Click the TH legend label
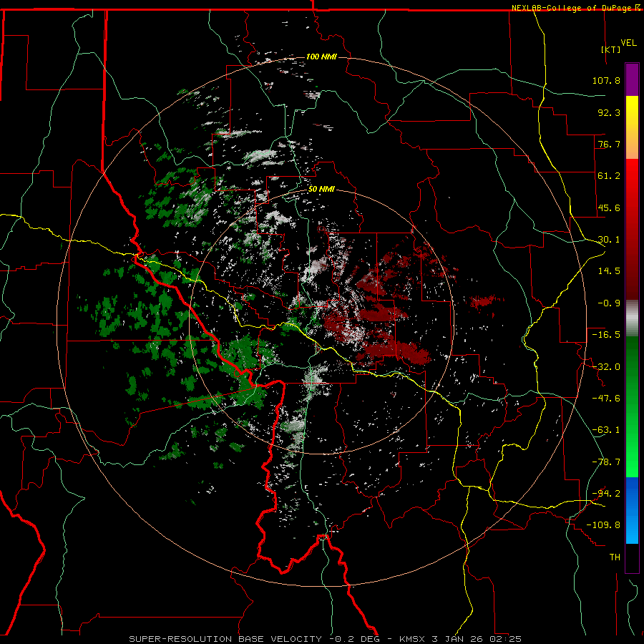 coord(615,557)
